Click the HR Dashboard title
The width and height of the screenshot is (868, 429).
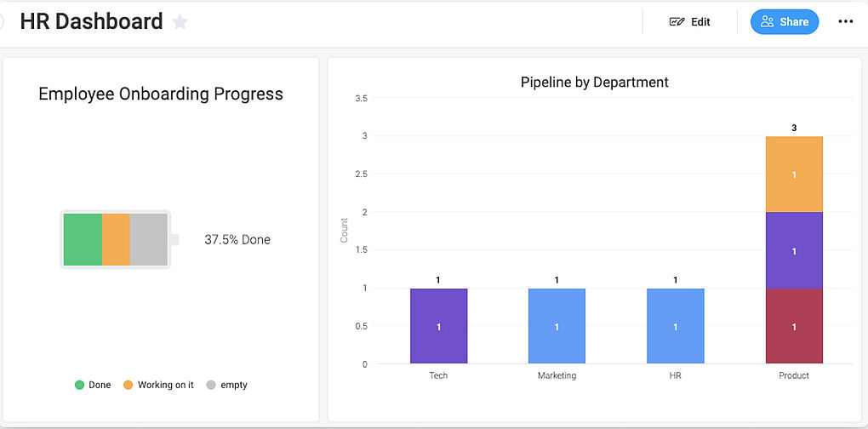pos(91,22)
